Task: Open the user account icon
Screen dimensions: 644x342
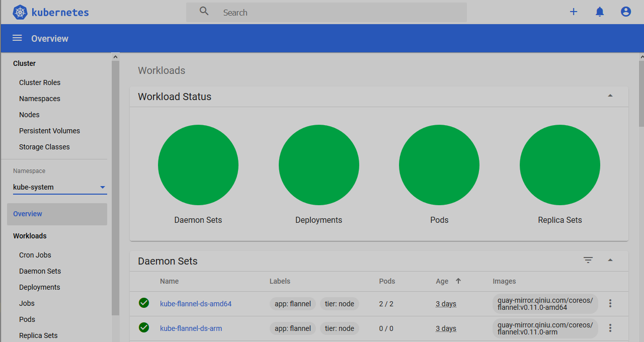Action: click(x=626, y=12)
